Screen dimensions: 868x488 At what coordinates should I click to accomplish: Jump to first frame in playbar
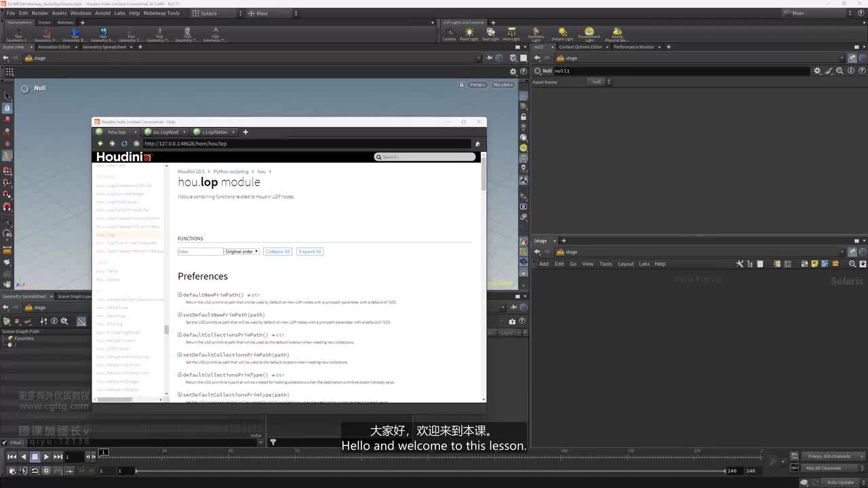pos(12,457)
